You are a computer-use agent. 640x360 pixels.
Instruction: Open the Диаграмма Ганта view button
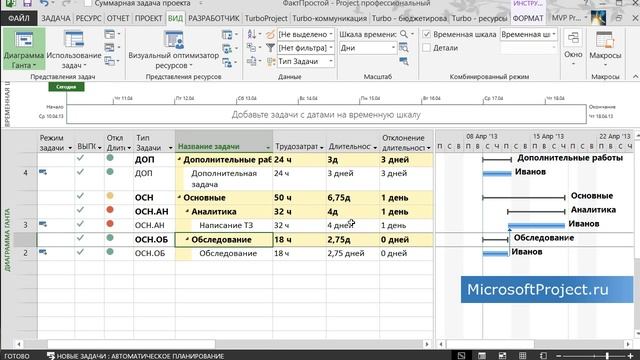click(24, 49)
